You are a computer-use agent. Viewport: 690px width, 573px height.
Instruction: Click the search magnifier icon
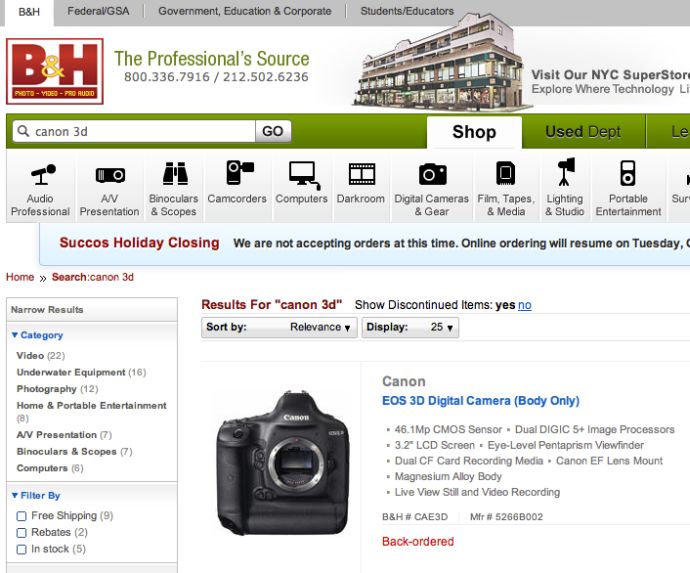23,131
